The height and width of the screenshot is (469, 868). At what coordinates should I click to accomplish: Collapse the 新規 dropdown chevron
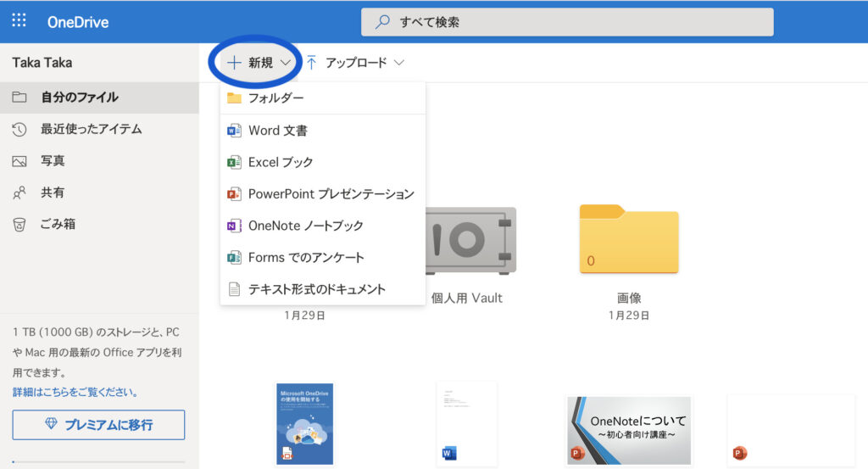(286, 63)
